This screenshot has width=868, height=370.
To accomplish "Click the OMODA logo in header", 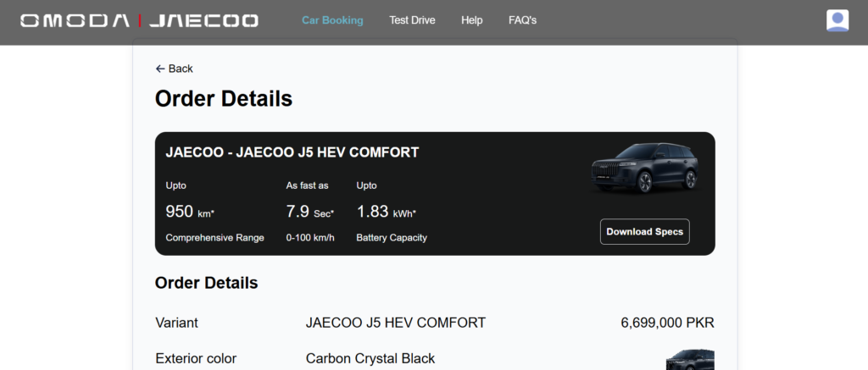I will pos(75,20).
